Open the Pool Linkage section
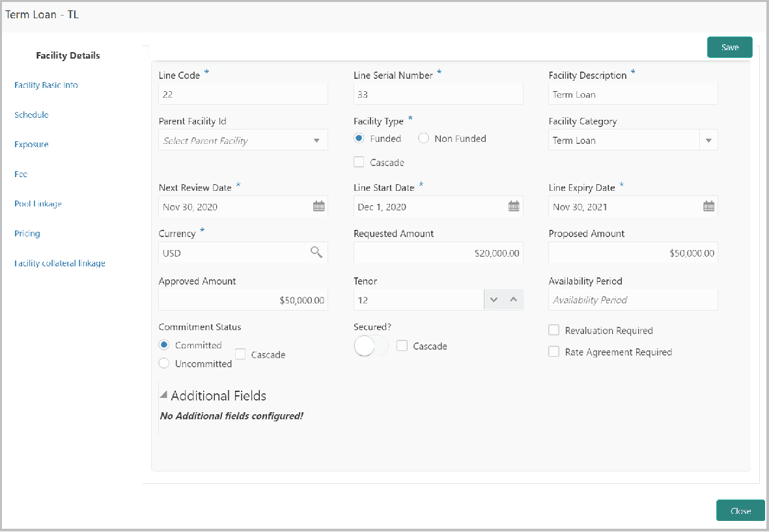 click(38, 204)
